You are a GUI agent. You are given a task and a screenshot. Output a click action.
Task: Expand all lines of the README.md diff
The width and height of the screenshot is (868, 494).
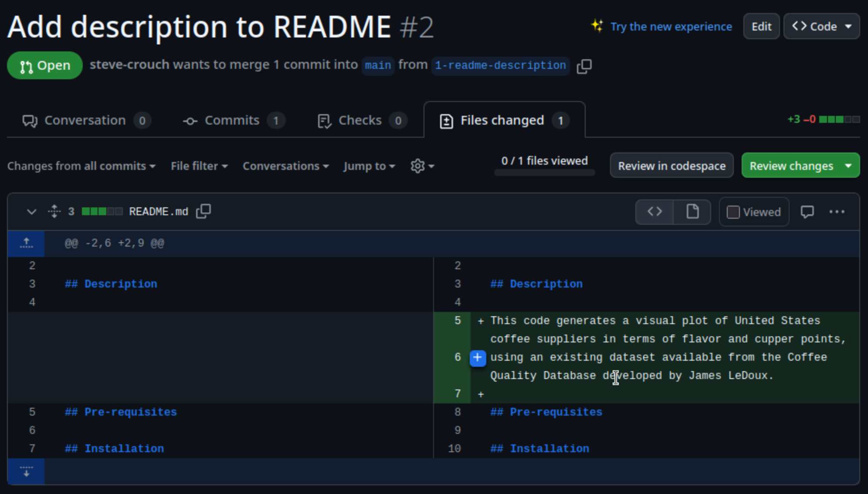[x=54, y=211]
